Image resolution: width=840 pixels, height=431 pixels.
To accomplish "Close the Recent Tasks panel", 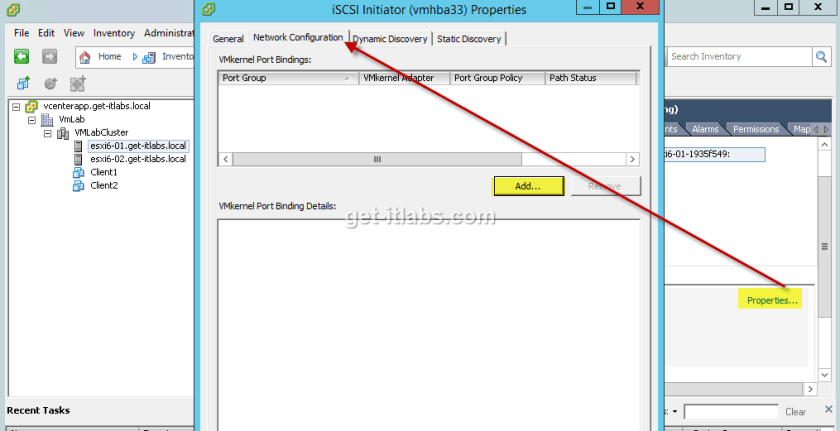I will [x=829, y=410].
